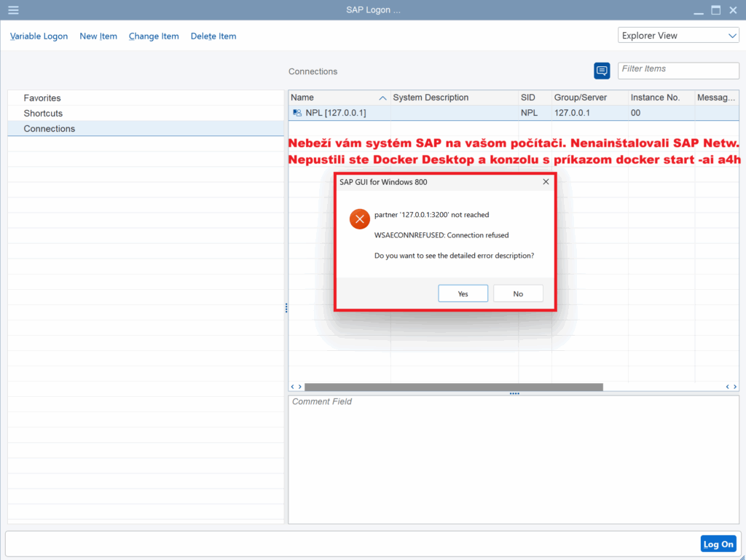Select the NPL [127.0.0.1] connection row
Image resolution: width=746 pixels, height=560 pixels.
click(x=514, y=113)
